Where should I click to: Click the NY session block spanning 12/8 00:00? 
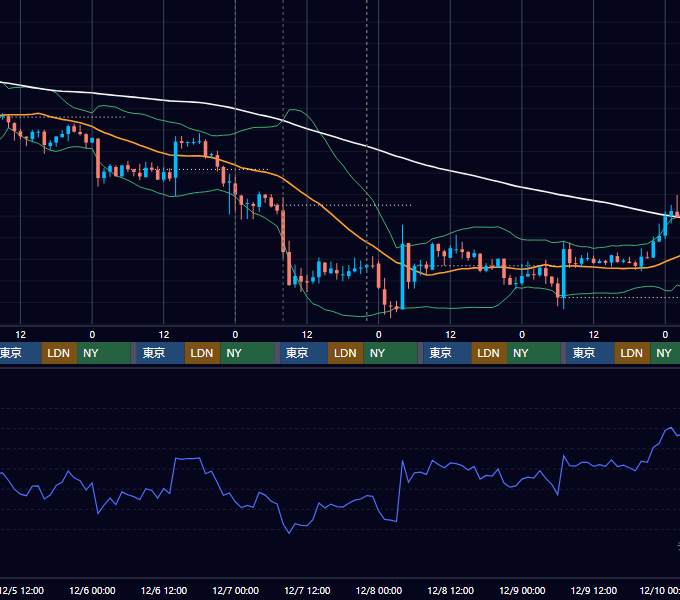point(391,353)
